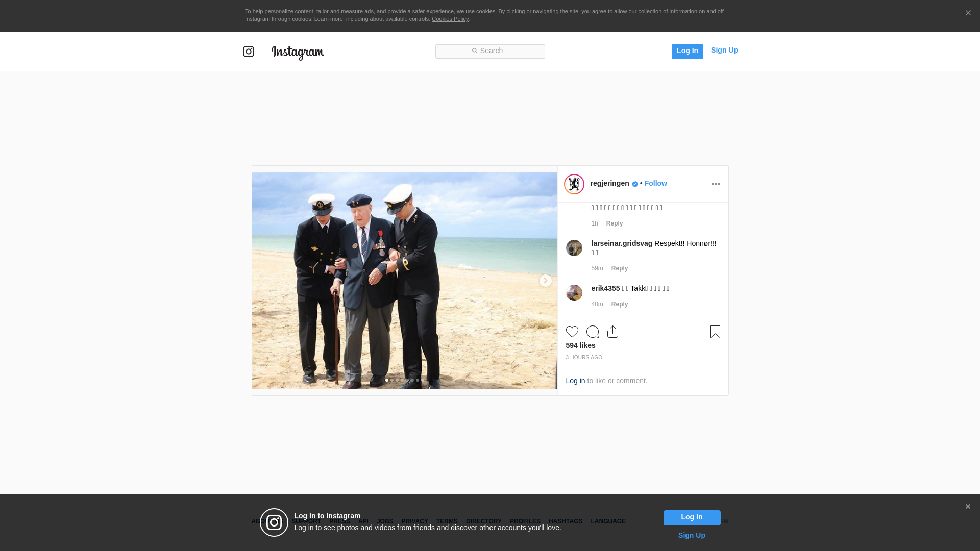Viewport: 980px width, 551px height.
Task: Click Instagram camera logo icon
Action: [249, 52]
